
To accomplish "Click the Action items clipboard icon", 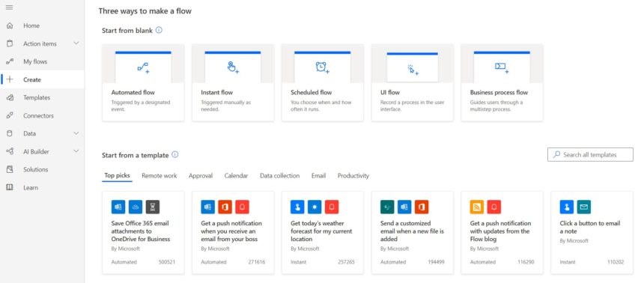I will coord(10,43).
